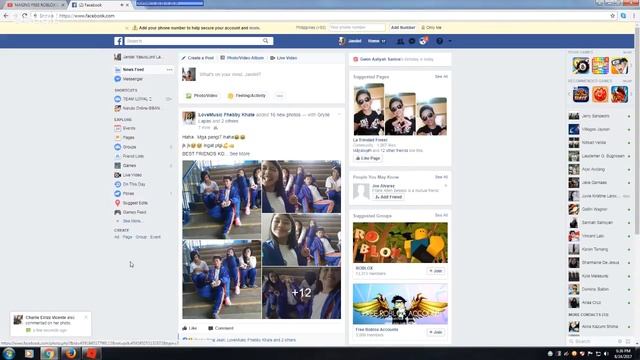Click See All in People You May Know
This screenshot has height=360, width=640.
pyautogui.click(x=441, y=177)
